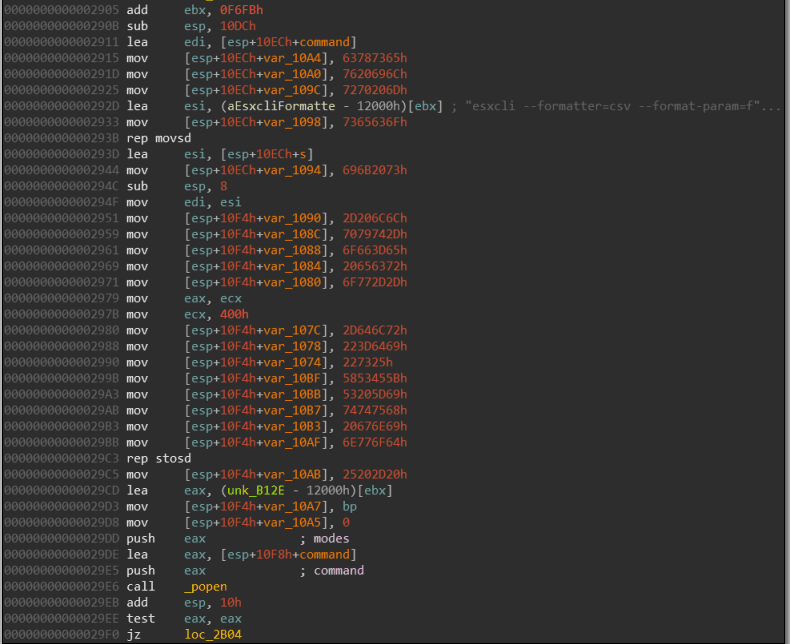
Task: Click the constant 6F772D2Dh
Action: pyautogui.click(x=375, y=282)
